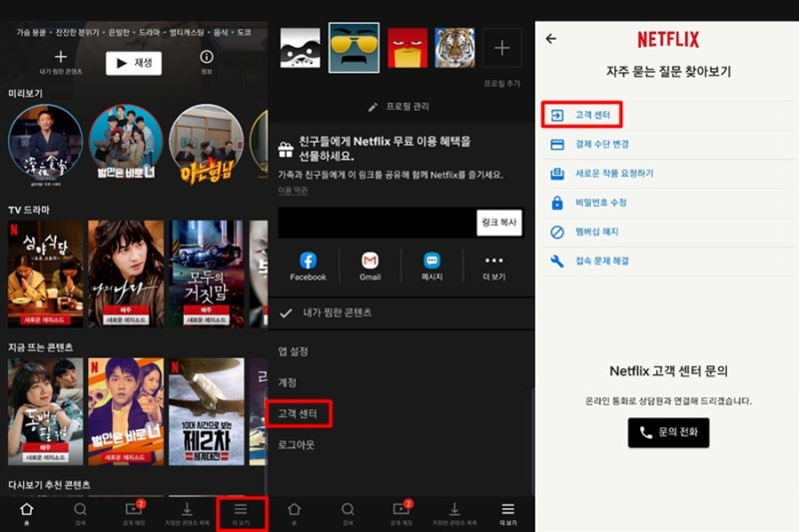Tap 로그아웃 menu item
The width and height of the screenshot is (799, 532).
[x=296, y=444]
